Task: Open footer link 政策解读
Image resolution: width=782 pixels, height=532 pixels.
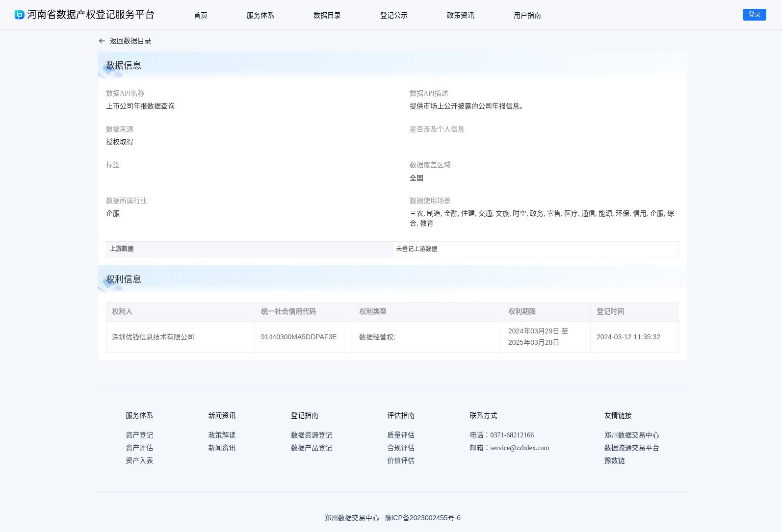Action: click(x=222, y=435)
